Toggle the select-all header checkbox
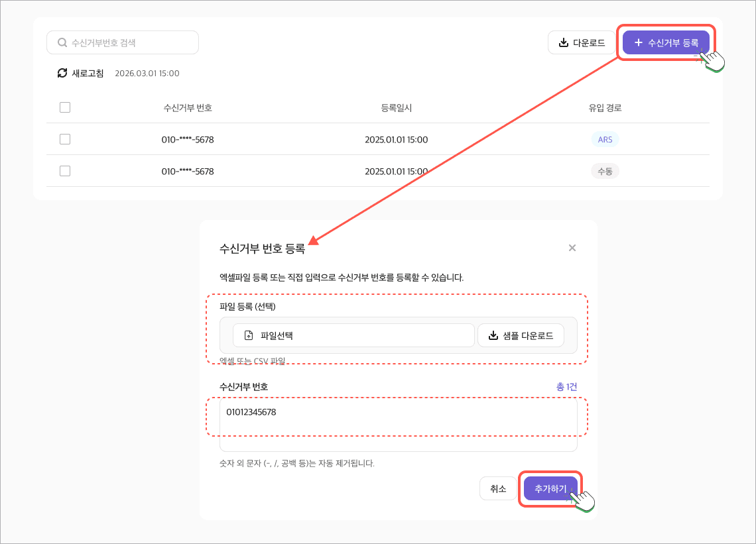This screenshot has height=544, width=756. coord(65,107)
